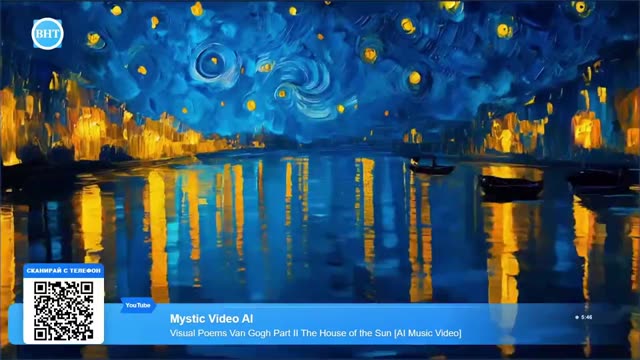Open the 'Visual Poems Van Gogh Part II' video title
Viewport: 640px width, 360px height.
[316, 333]
